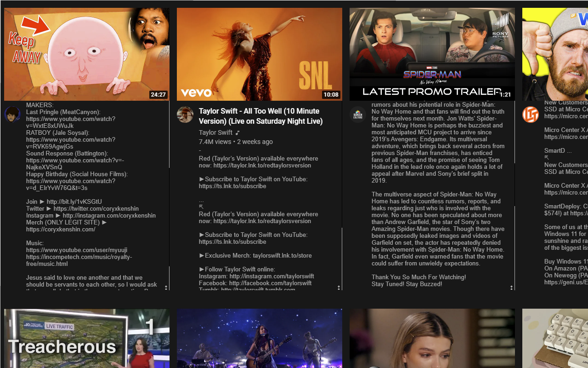Click the 'SmartDeploy: C' line
The image size is (588, 368).
click(566, 206)
